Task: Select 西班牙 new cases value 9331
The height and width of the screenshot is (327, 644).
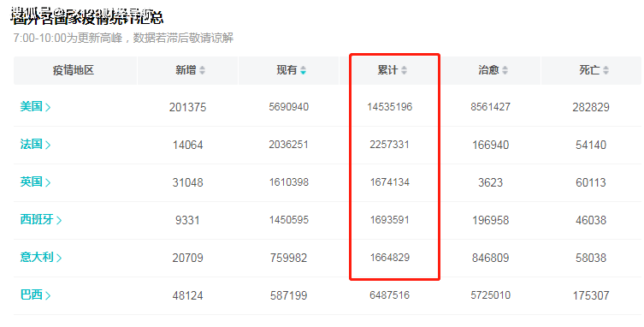Action: (x=187, y=220)
